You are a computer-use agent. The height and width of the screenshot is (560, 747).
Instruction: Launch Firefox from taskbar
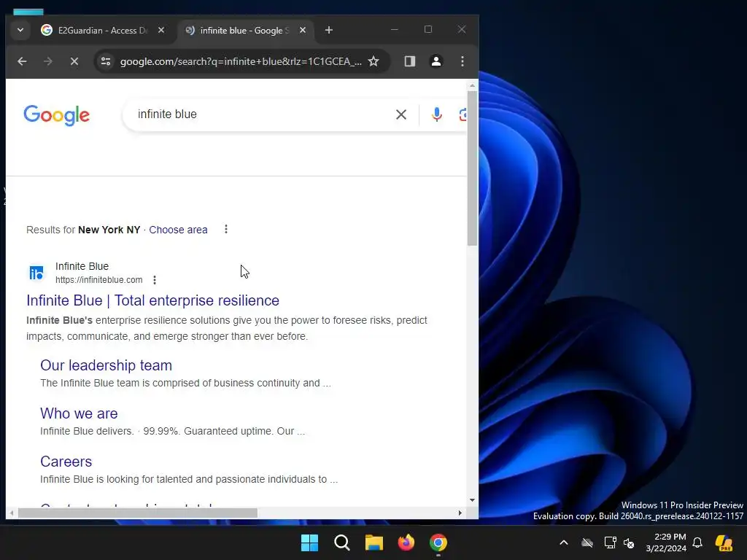tap(406, 542)
